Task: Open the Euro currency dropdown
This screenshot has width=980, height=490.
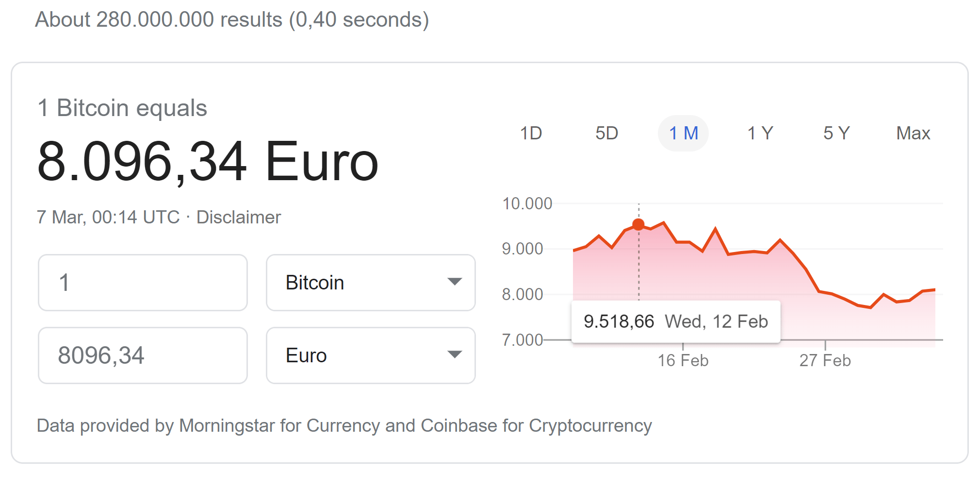Action: (x=370, y=355)
